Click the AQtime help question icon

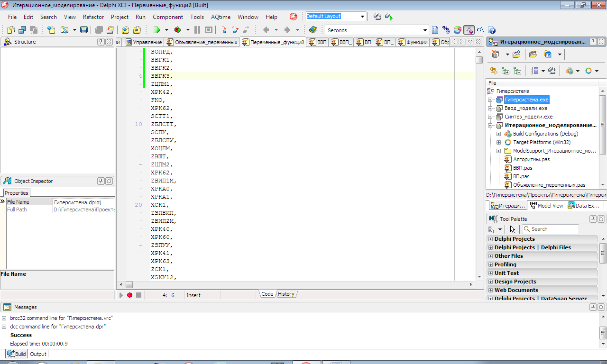(x=492, y=30)
